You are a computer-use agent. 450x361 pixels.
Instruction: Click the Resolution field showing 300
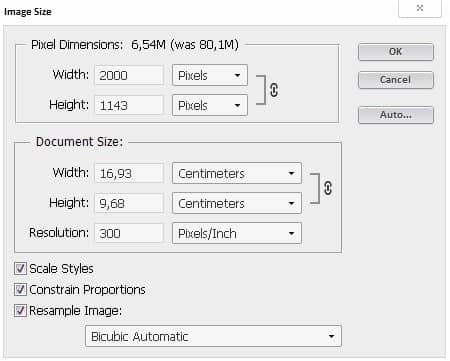point(129,233)
